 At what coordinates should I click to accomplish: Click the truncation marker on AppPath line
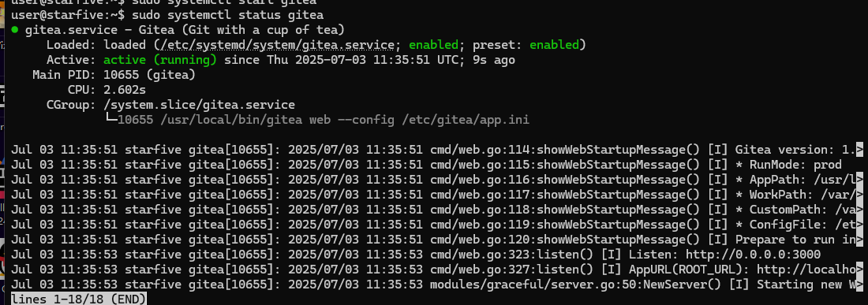tap(859, 180)
